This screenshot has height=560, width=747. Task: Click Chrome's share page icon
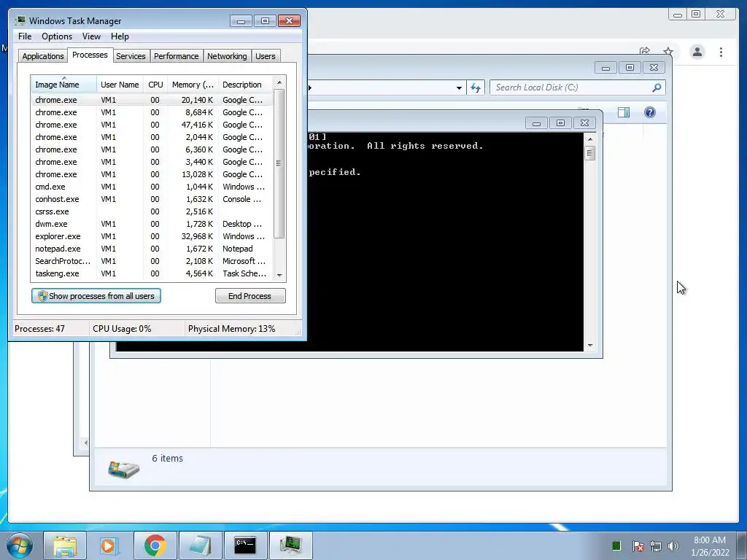click(645, 50)
